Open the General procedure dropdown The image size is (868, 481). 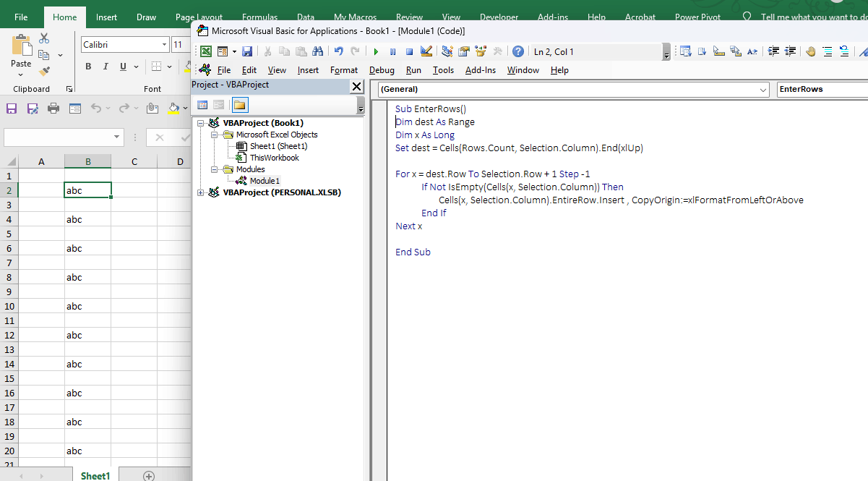click(765, 90)
